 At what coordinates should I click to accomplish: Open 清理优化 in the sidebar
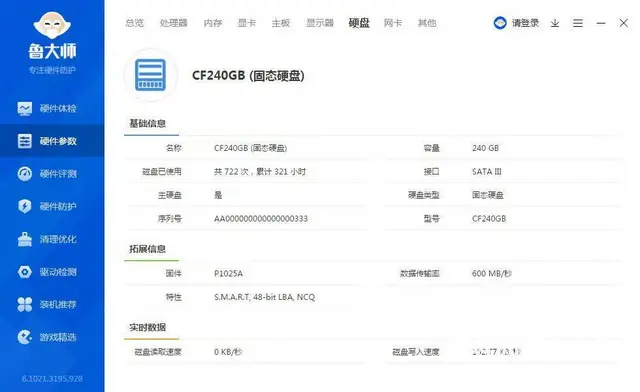coord(52,239)
